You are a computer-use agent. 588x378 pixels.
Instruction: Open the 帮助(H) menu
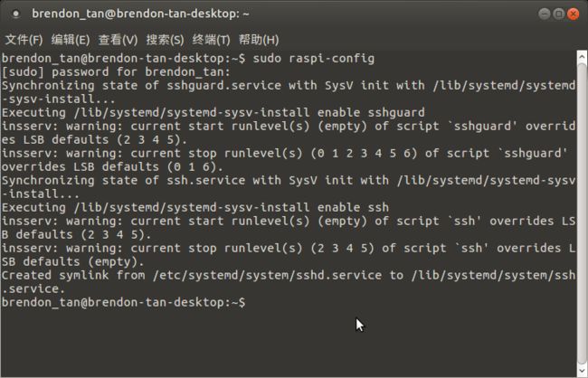pos(259,40)
